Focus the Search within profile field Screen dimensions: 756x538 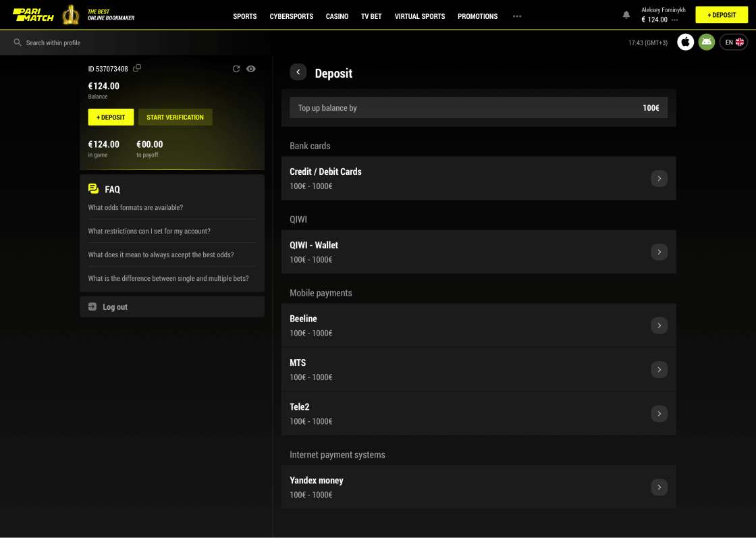point(53,43)
